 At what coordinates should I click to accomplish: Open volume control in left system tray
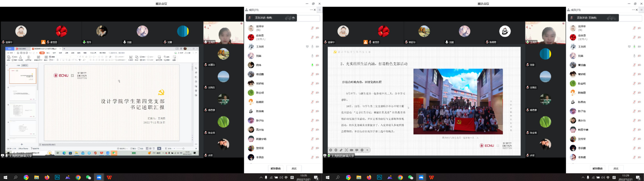pyautogui.click(x=281, y=177)
